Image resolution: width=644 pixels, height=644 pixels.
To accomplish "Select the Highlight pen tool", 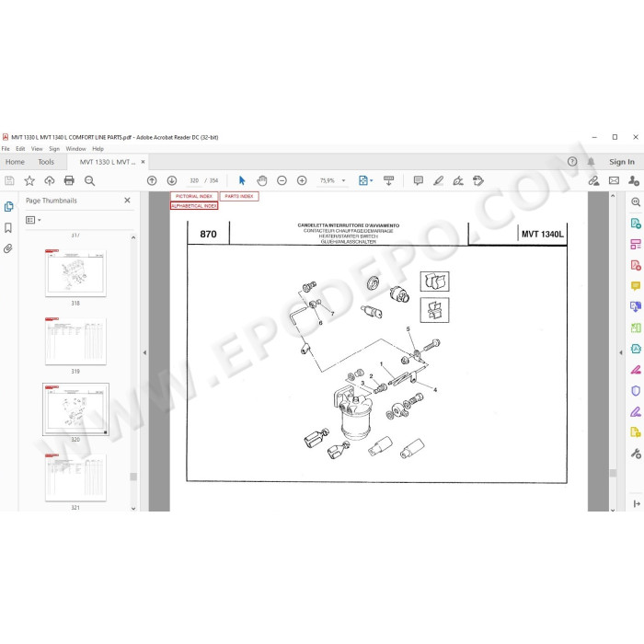I will [438, 180].
